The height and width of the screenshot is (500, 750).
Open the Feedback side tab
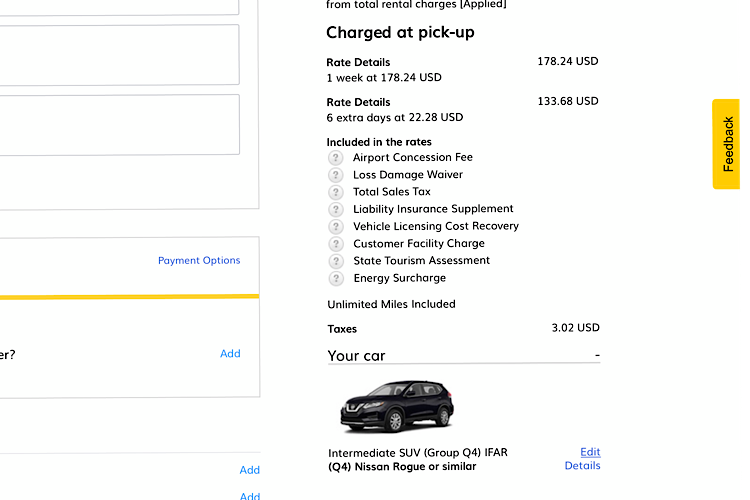click(x=728, y=144)
